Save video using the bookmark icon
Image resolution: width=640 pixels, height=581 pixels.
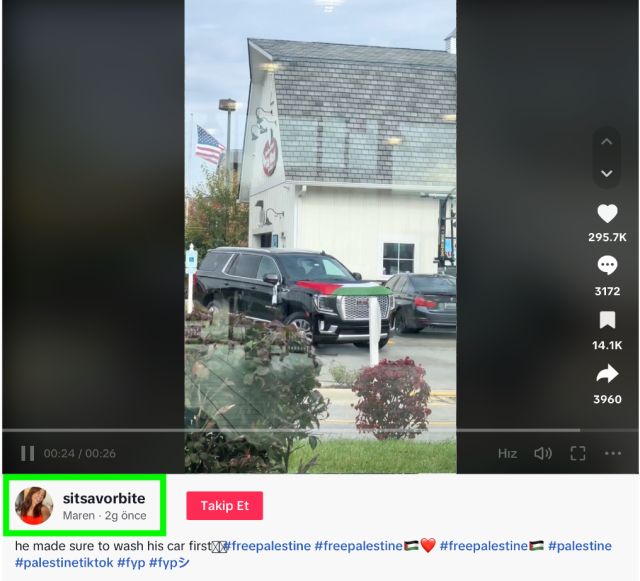click(x=607, y=320)
